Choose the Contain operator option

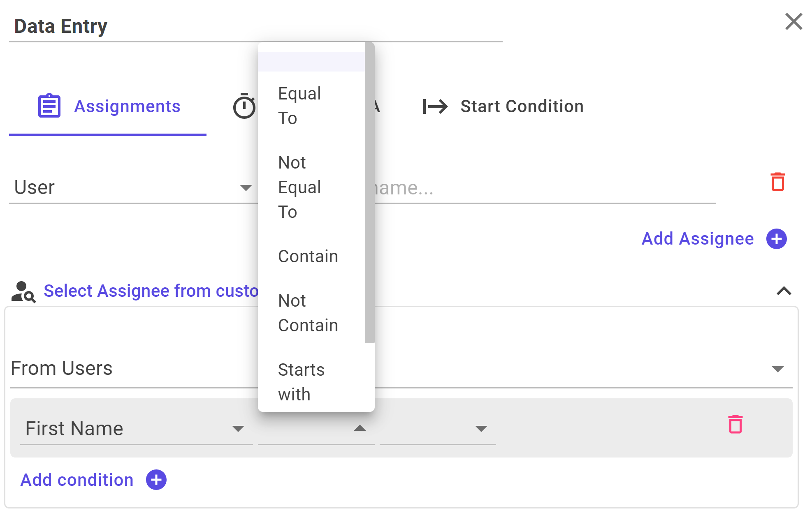tap(311, 256)
